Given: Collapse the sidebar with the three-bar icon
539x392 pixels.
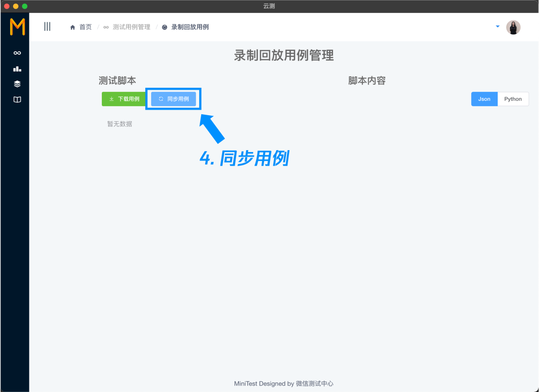Looking at the screenshot, I should click(x=47, y=26).
